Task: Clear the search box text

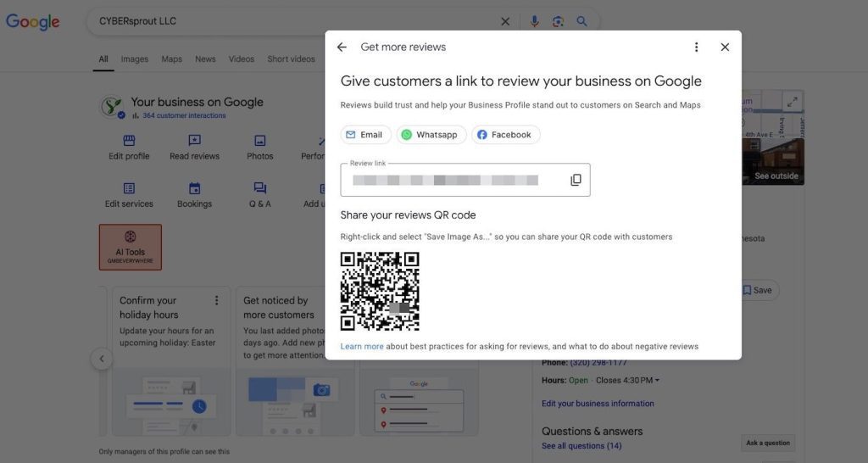Action: click(505, 21)
